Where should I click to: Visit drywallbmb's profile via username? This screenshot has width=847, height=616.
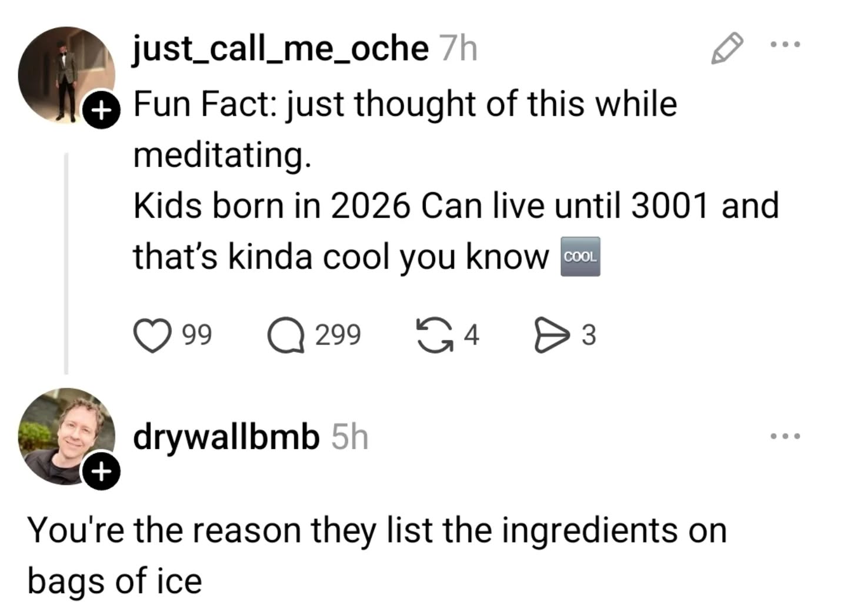pyautogui.click(x=226, y=437)
